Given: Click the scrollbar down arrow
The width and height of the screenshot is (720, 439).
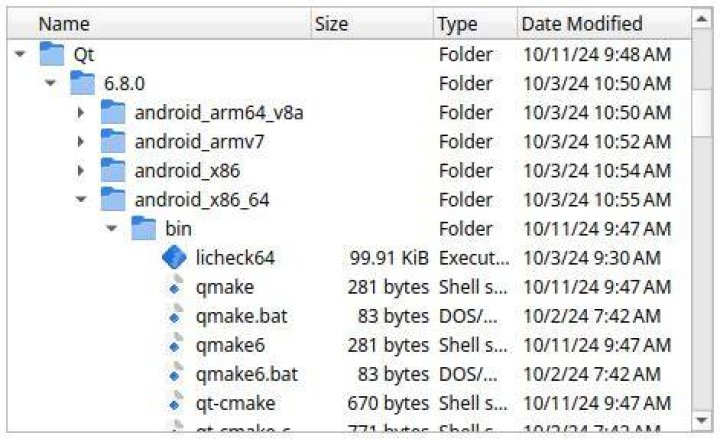Looking at the screenshot, I should (x=702, y=420).
